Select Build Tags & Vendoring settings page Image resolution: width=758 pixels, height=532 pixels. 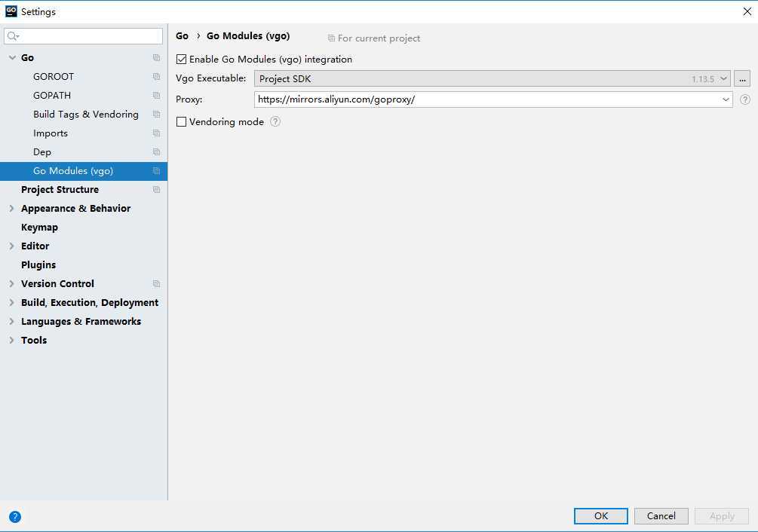[86, 114]
